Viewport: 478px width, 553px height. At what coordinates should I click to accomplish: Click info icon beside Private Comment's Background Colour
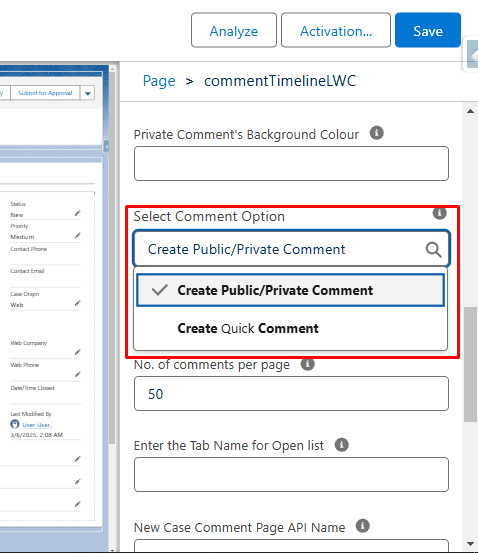tap(376, 133)
